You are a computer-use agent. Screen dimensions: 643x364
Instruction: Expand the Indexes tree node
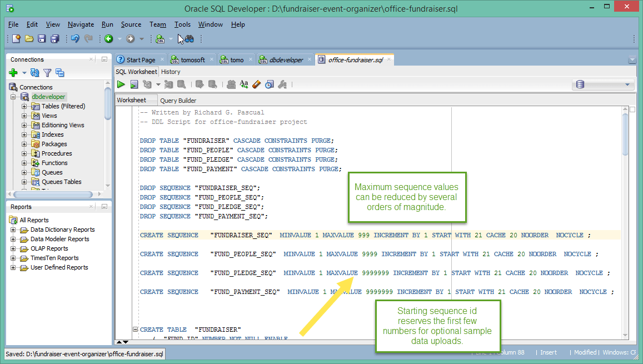24,134
